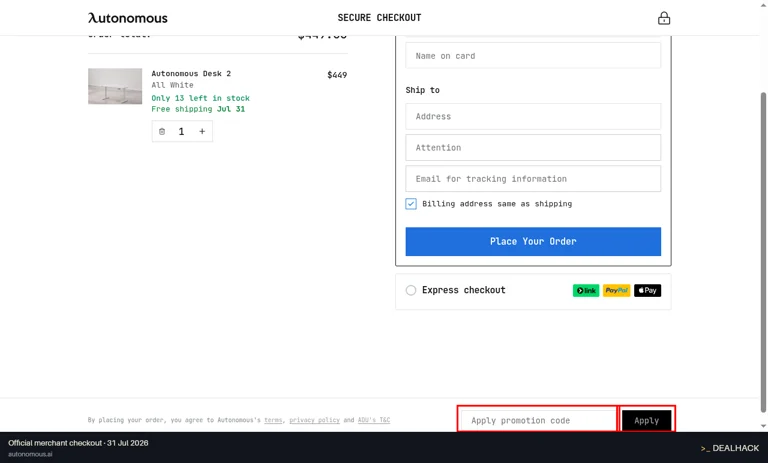Click the SECURE CHECKOUT heading
Image resolution: width=768 pixels, height=463 pixels.
coord(379,18)
